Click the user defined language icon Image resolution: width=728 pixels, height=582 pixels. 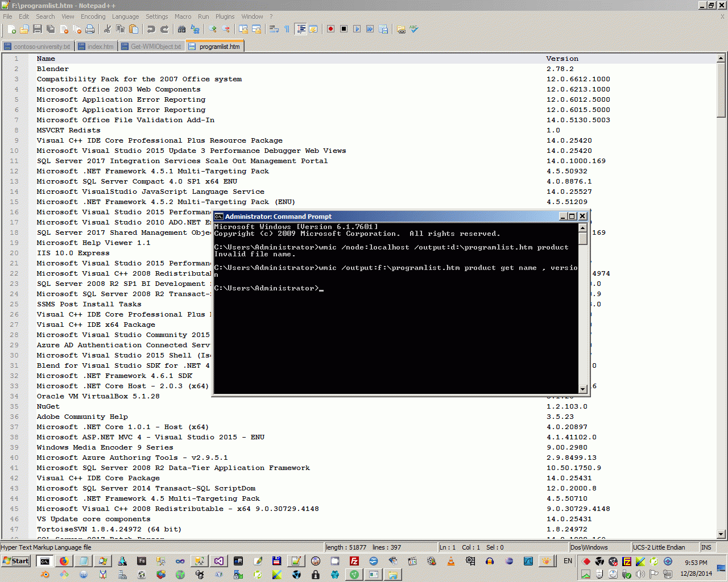[313, 29]
